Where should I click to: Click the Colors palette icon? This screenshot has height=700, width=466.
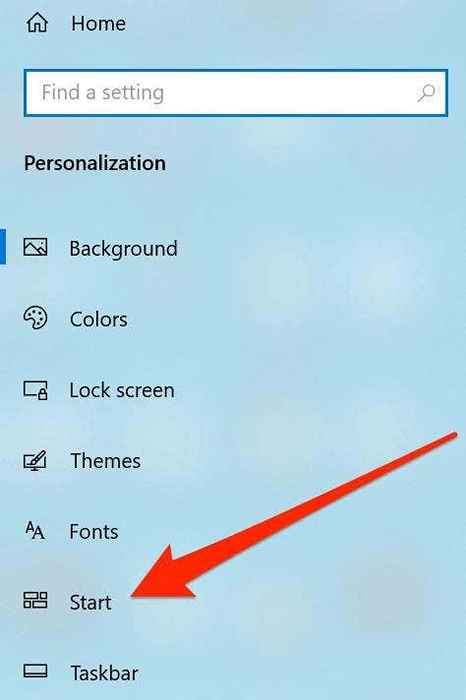click(x=35, y=318)
